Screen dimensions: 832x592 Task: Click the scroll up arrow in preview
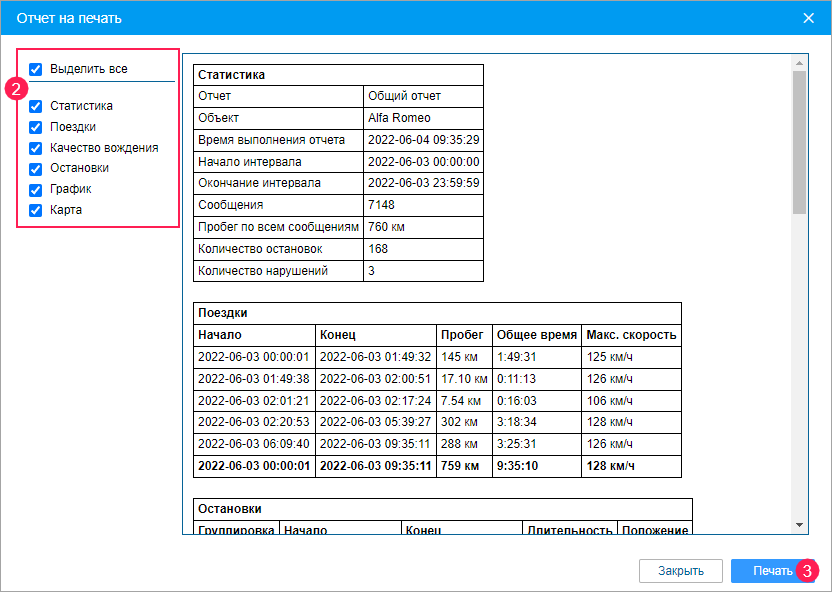point(799,64)
